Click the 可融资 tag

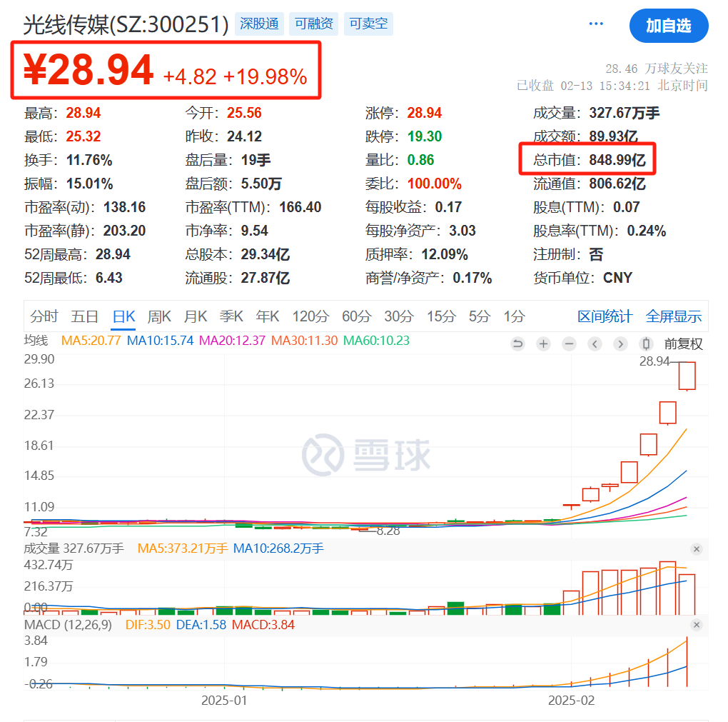314,24
